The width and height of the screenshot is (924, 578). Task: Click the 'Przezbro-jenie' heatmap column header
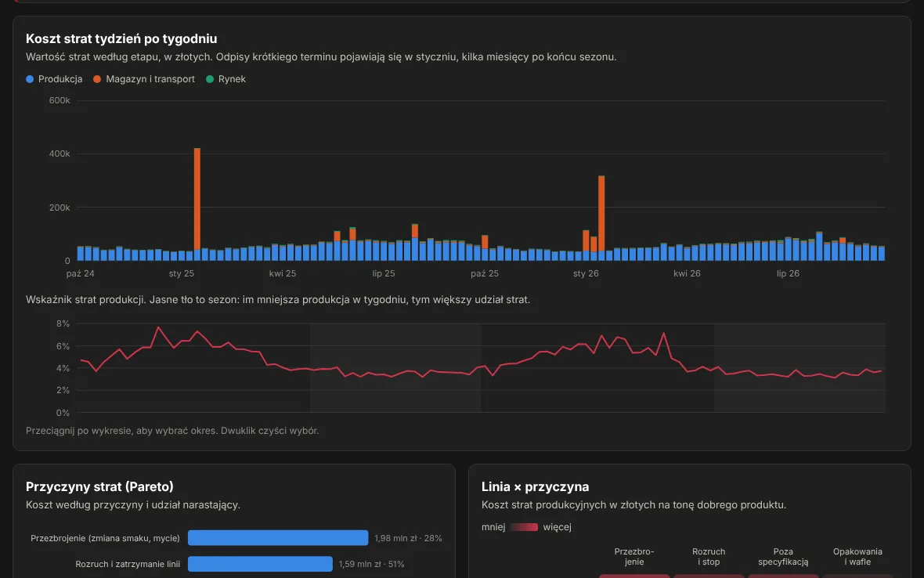coord(634,557)
